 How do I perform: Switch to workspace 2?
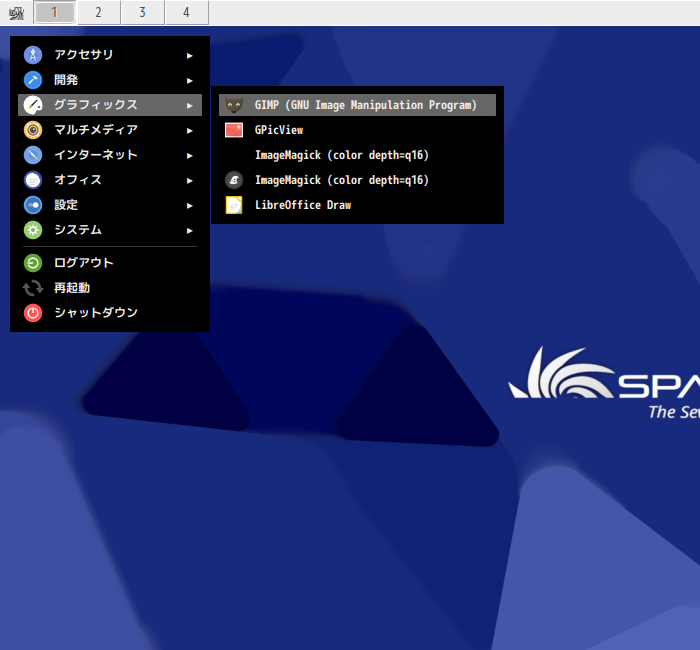pyautogui.click(x=98, y=12)
